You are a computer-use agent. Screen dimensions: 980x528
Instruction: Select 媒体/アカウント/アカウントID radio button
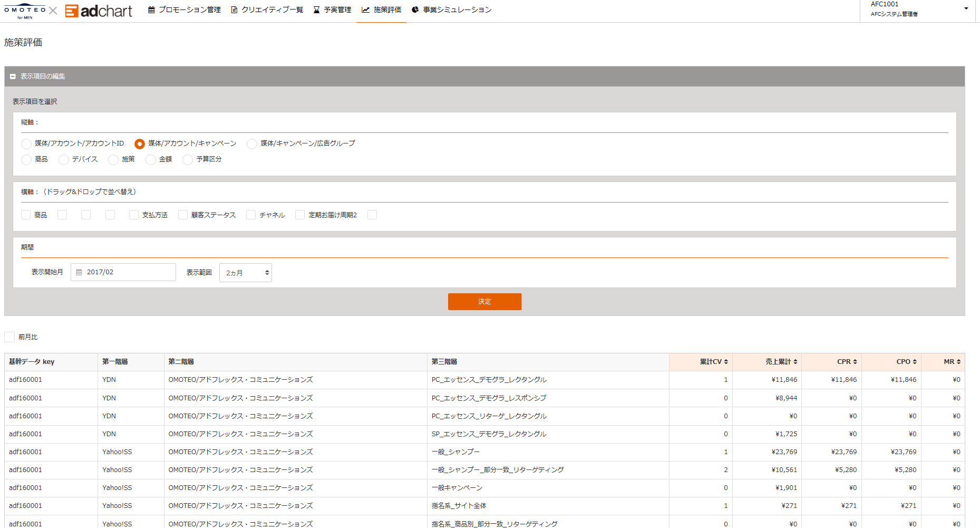(26, 144)
